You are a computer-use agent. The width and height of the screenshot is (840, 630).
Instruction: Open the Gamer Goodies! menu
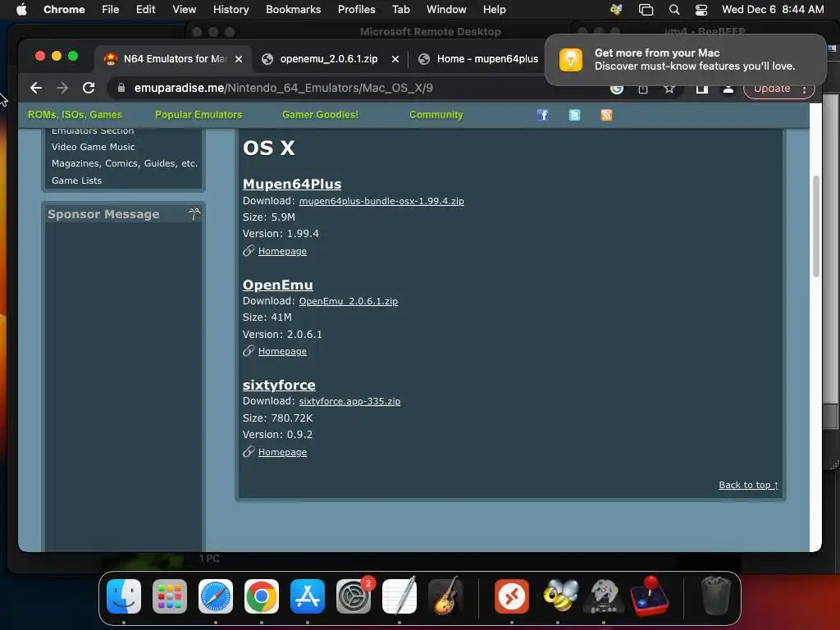321,115
